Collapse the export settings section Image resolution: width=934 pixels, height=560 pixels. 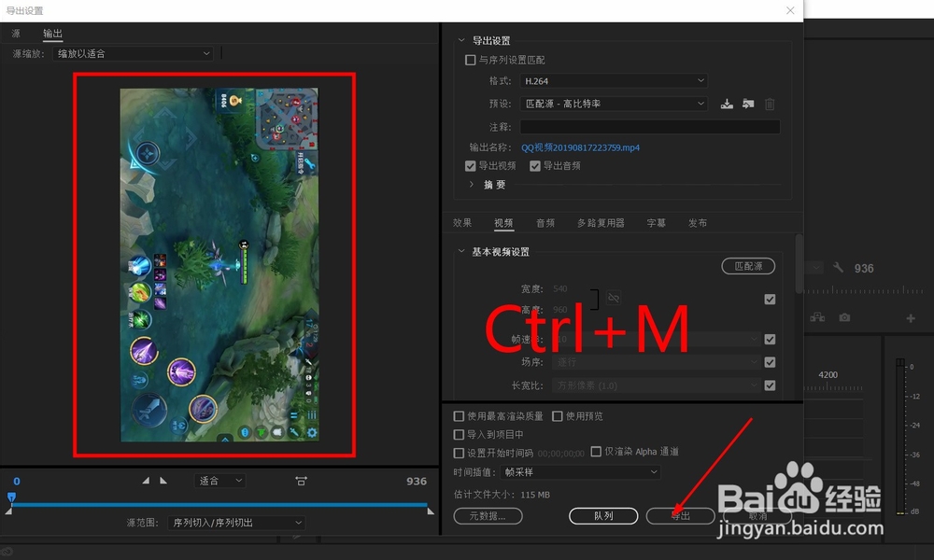click(x=461, y=40)
